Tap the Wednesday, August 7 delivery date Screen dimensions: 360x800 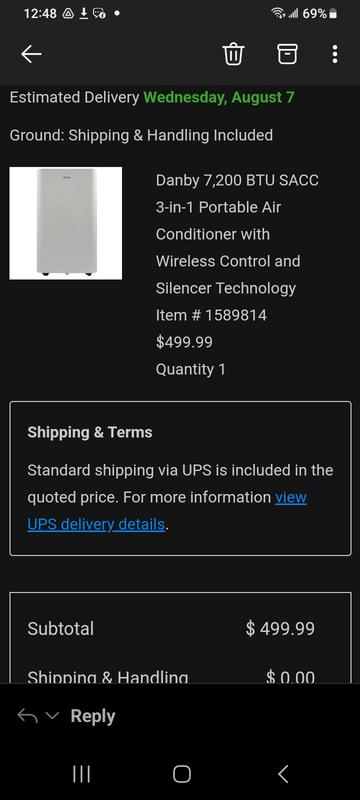219,97
